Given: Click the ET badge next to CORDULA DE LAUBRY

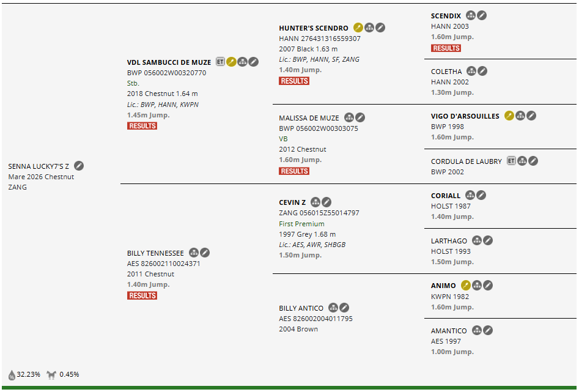Looking at the screenshot, I should [511, 161].
